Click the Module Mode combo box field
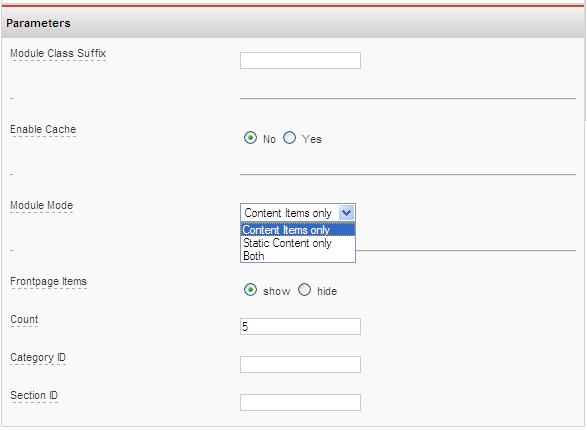 tap(298, 213)
